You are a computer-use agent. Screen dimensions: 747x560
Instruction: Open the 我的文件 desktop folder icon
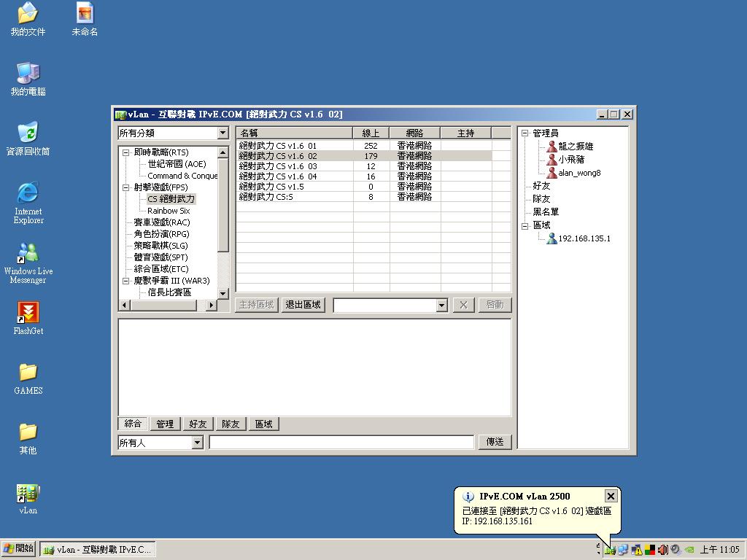(28, 12)
